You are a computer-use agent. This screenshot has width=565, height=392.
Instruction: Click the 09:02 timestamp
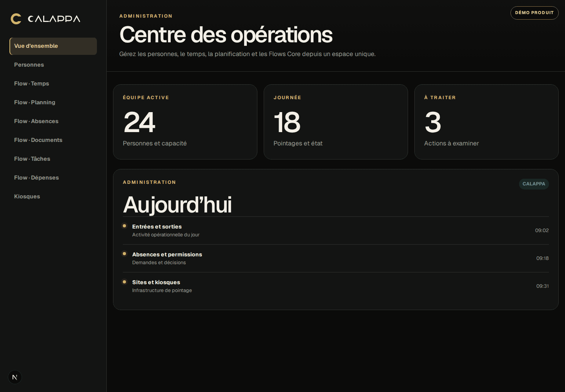(x=542, y=230)
